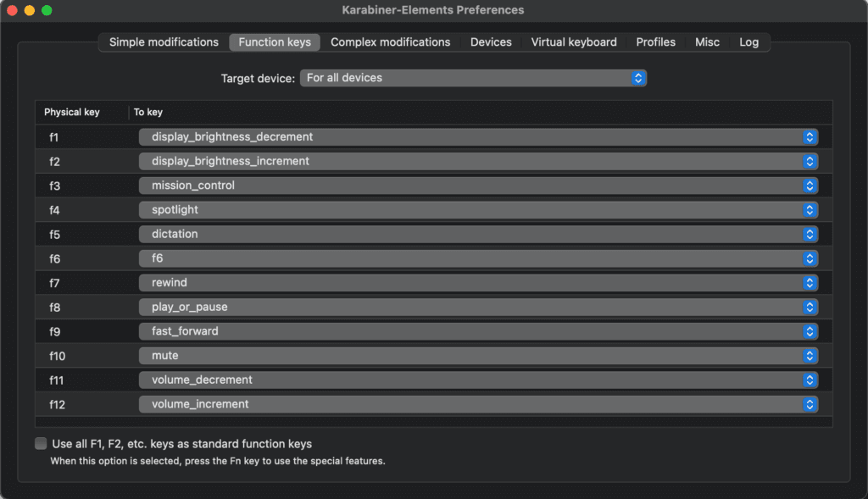Click the Physical key column header

coord(72,113)
